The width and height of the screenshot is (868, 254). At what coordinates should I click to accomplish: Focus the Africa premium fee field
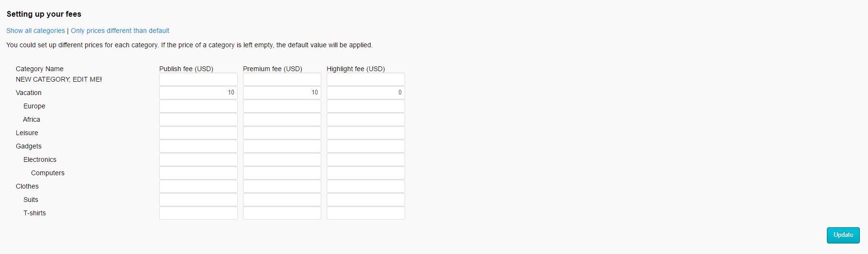pos(282,119)
